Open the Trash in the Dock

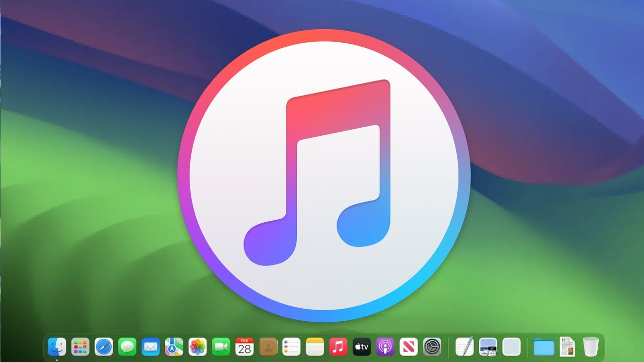click(x=591, y=346)
